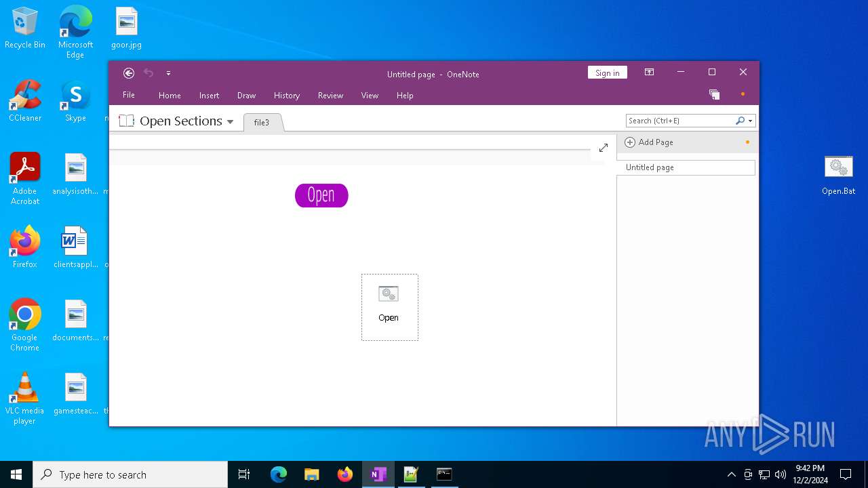The width and height of the screenshot is (868, 488).
Task: Select the Firefox desktop shortcut
Action: [25, 247]
